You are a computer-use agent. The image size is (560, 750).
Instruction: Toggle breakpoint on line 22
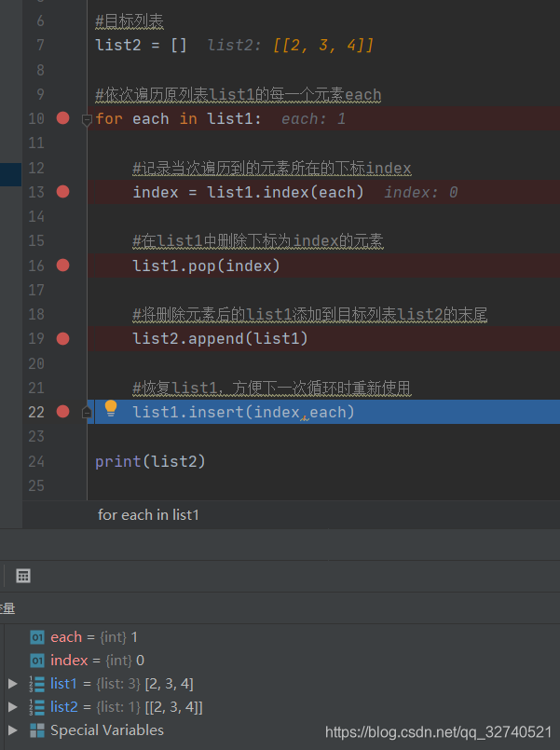click(62, 412)
